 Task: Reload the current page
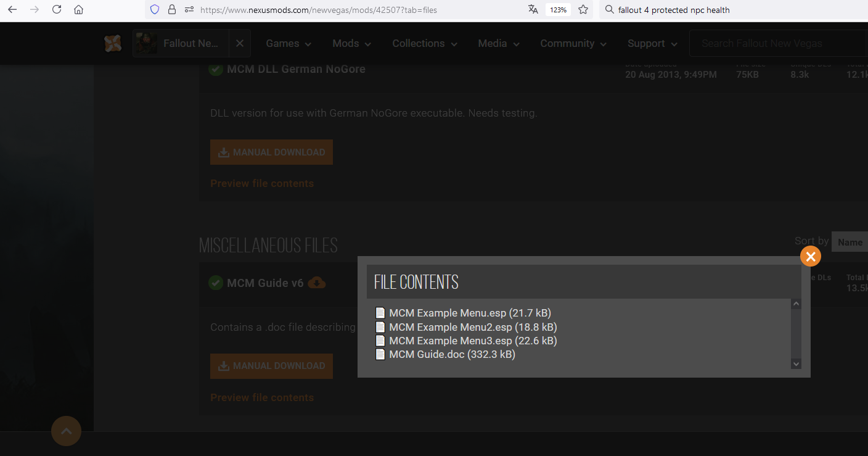57,10
